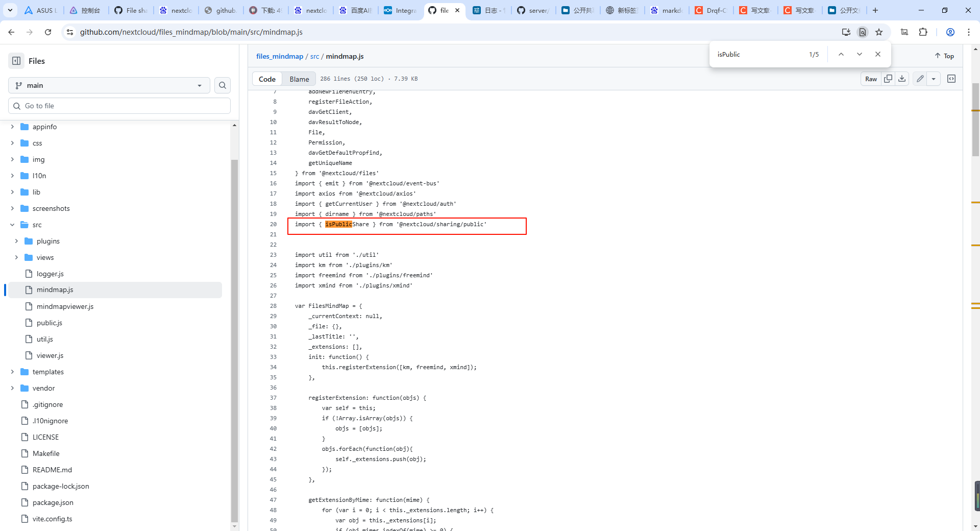Open src breadcrumb link
The height and width of the screenshot is (531, 980).
(x=314, y=56)
